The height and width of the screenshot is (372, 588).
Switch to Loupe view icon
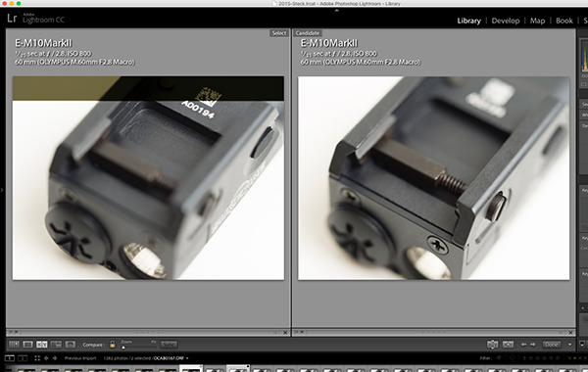pos(27,344)
